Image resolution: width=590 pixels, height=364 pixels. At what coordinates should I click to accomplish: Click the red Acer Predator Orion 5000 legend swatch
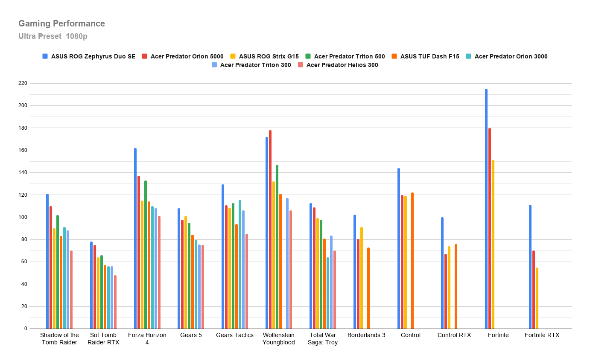[x=144, y=56]
